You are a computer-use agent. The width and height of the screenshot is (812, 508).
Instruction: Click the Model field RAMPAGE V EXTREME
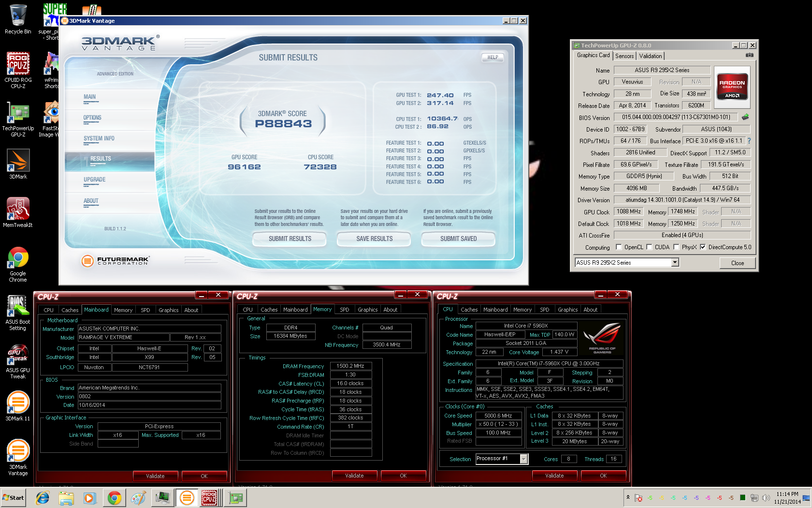pyautogui.click(x=123, y=337)
